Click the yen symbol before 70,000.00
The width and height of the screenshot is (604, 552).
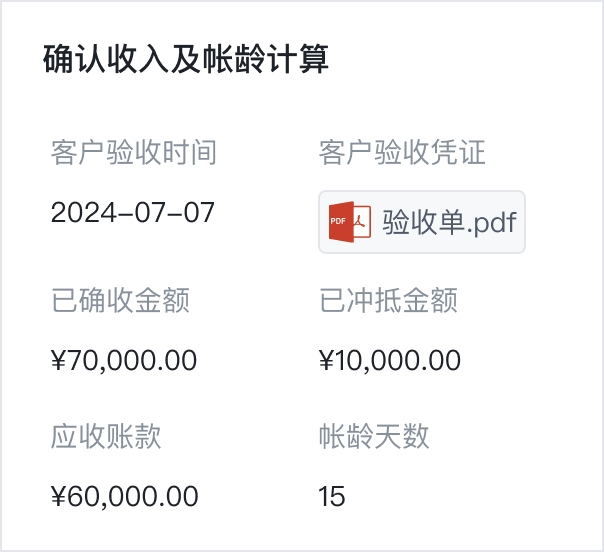pos(58,360)
